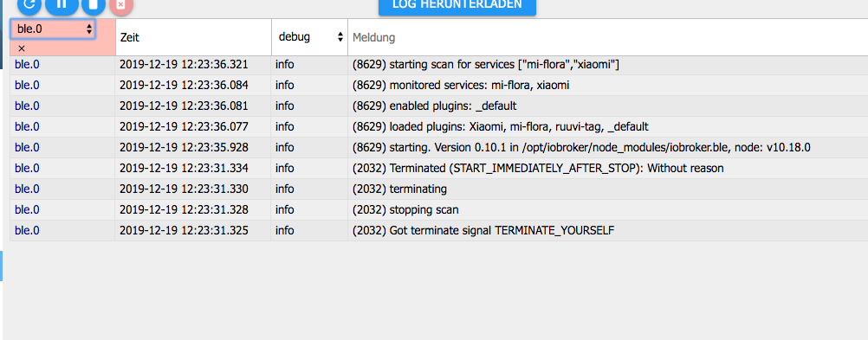
Task: Open the ble.0 source filter dropdown
Action: 53,29
